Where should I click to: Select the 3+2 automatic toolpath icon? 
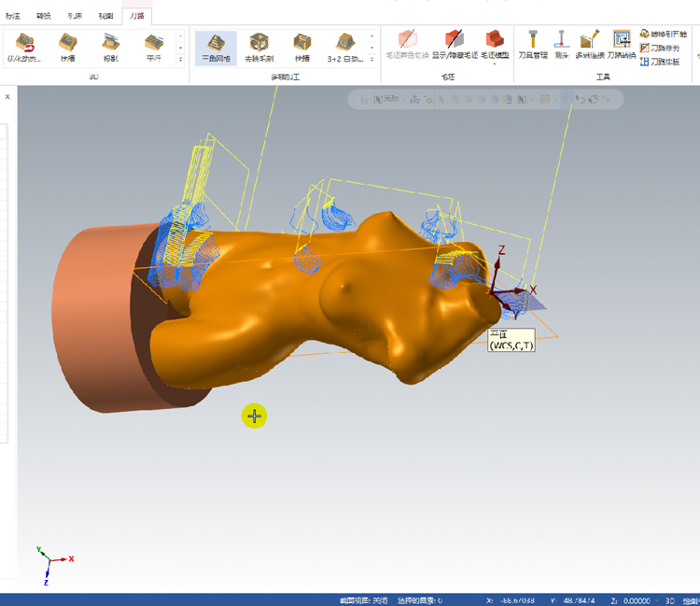(x=345, y=48)
